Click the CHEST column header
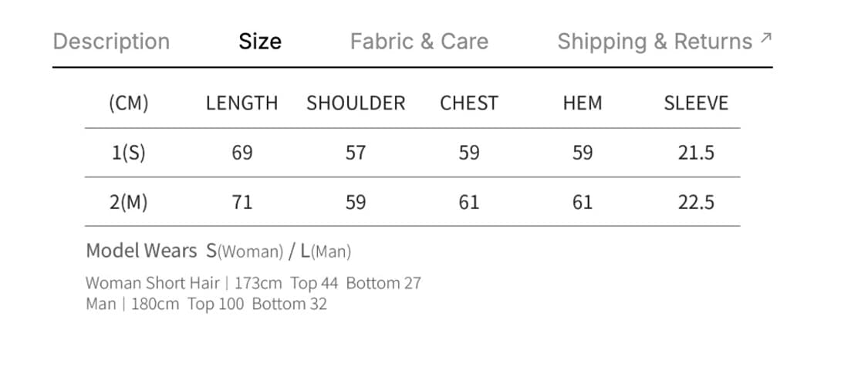This screenshot has height=377, width=868. [x=469, y=103]
